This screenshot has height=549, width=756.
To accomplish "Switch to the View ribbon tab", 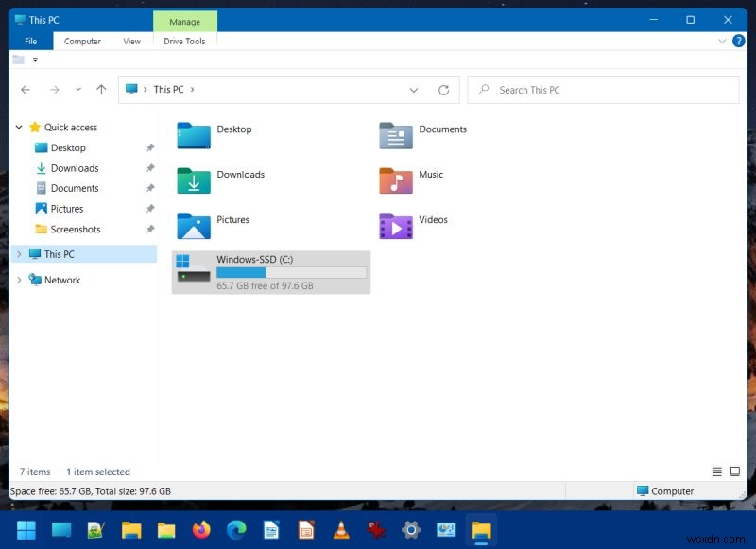I will pyautogui.click(x=131, y=41).
